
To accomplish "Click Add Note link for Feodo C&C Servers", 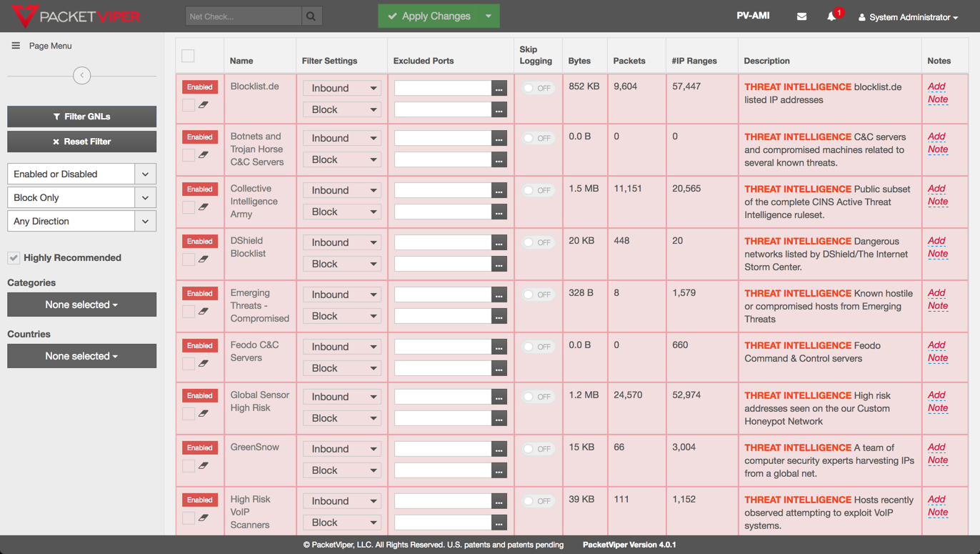I will (x=937, y=352).
